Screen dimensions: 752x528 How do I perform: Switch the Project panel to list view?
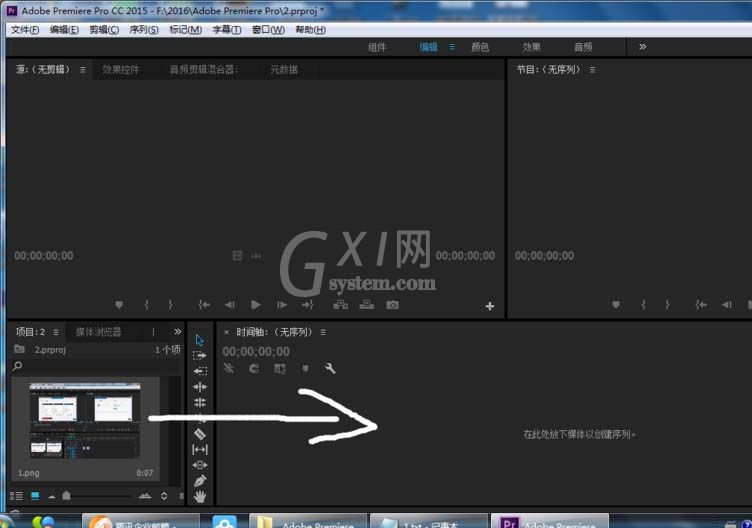16,496
